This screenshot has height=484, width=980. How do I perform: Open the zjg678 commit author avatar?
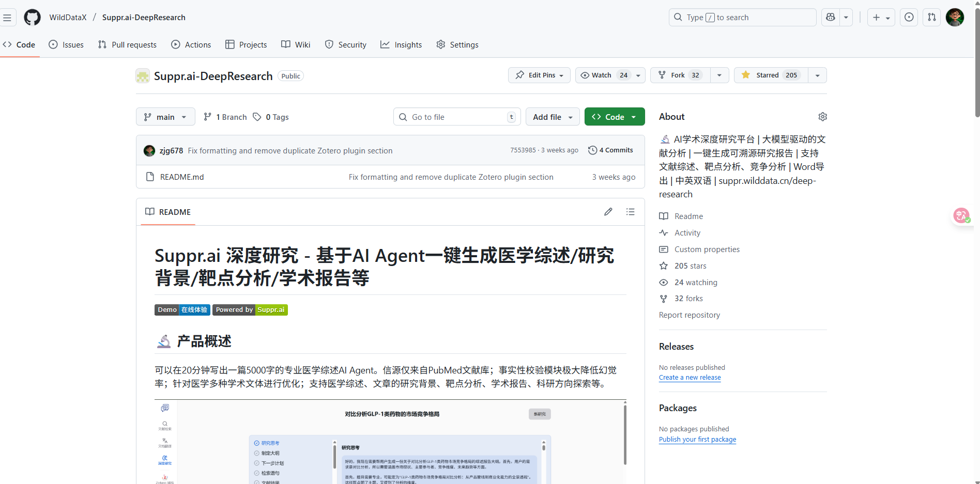pos(149,151)
